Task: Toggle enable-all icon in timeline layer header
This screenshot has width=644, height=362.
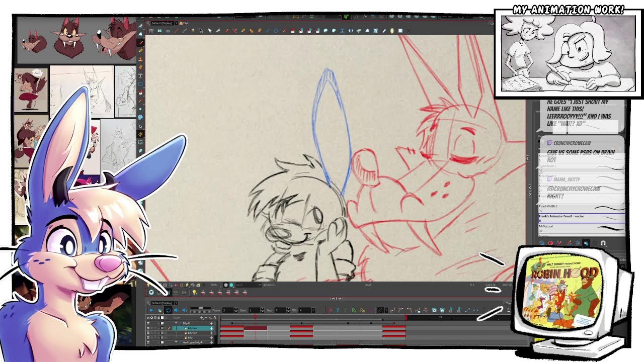Action: pos(151,318)
